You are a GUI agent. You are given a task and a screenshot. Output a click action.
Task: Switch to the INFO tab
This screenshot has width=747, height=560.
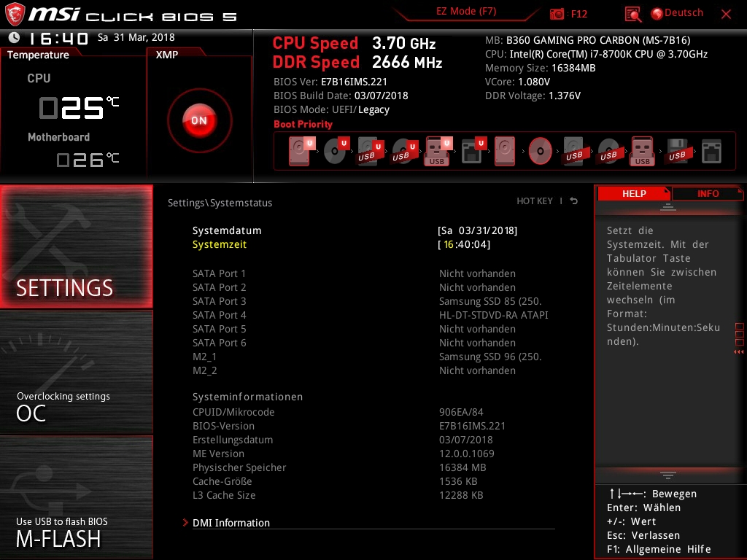tap(708, 193)
